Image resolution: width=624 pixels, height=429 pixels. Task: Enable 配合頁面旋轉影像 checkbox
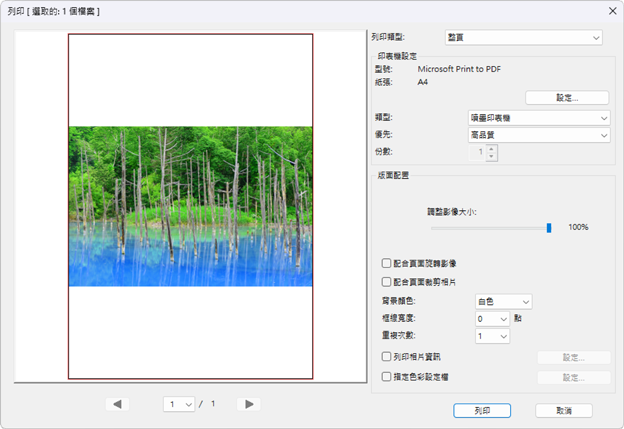[x=387, y=263]
